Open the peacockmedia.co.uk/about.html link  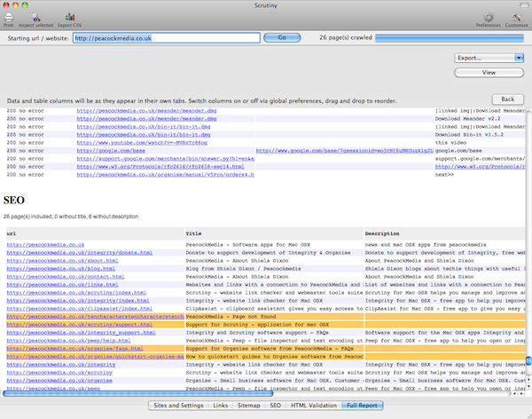coord(62,261)
